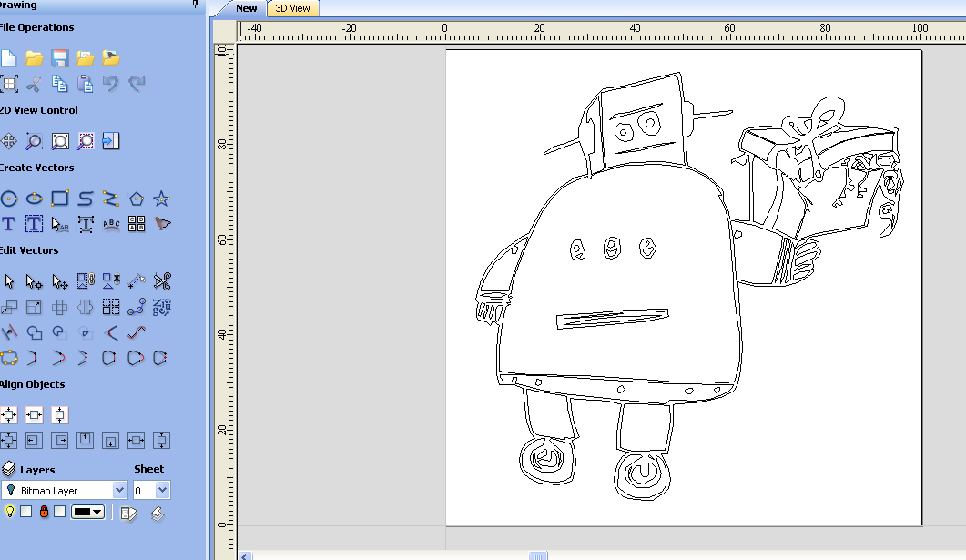966x560 pixels.
Task: Fit curves to vectors red checkmark tool
Action: [137, 332]
